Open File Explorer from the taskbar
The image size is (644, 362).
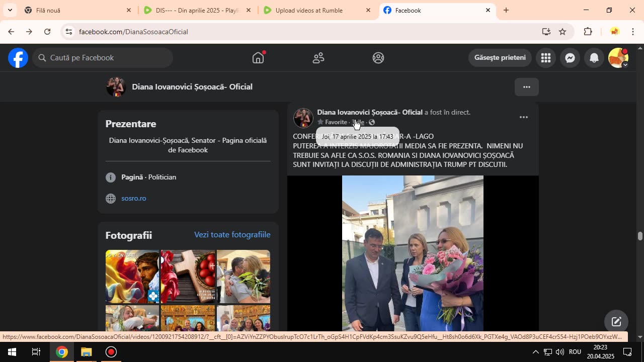click(x=86, y=352)
